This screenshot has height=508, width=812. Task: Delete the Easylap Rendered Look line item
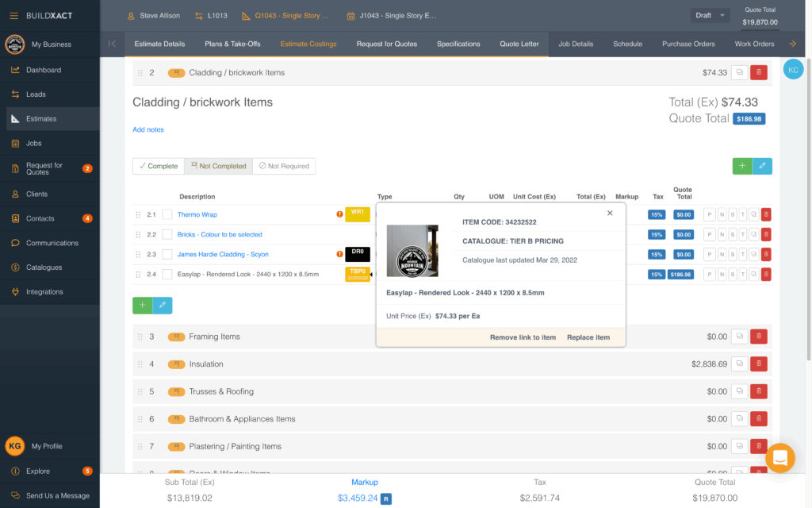(766, 274)
